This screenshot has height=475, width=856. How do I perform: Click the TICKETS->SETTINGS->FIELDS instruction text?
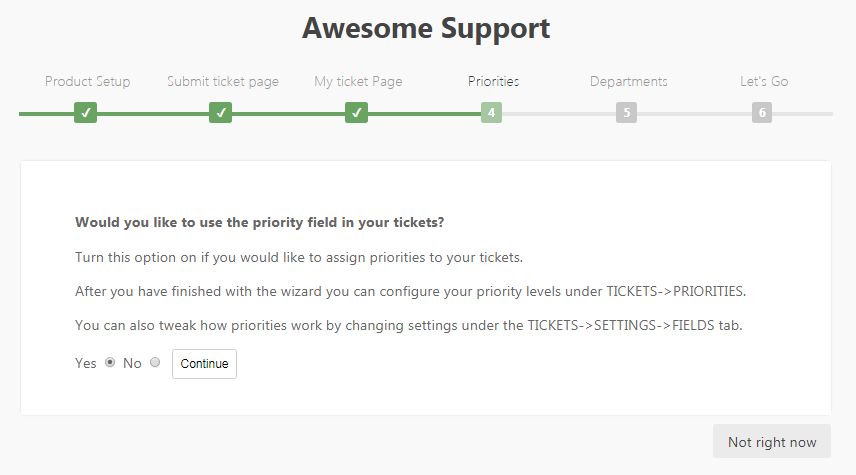[x=408, y=326]
